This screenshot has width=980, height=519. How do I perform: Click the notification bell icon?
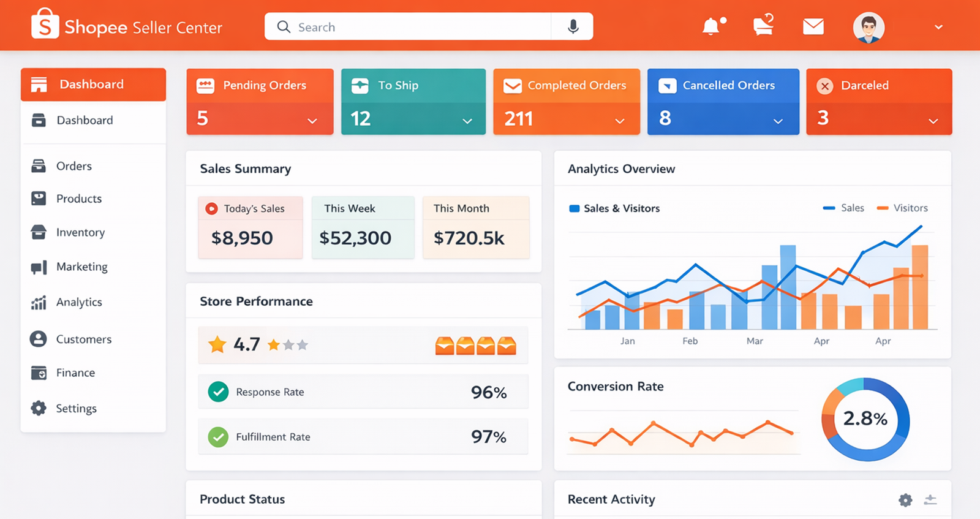click(x=712, y=27)
